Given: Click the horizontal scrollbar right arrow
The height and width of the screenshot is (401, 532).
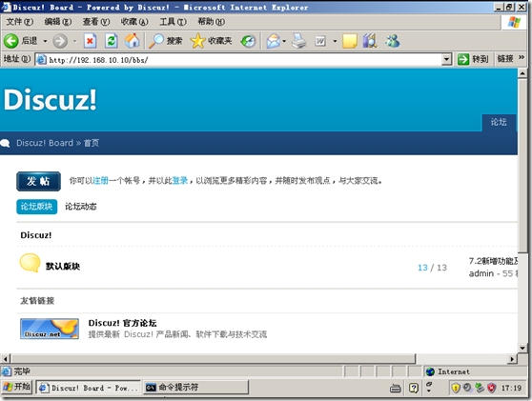Looking at the screenshot, I should [512, 359].
